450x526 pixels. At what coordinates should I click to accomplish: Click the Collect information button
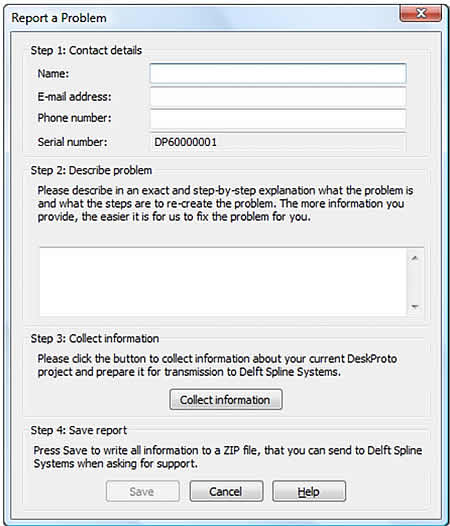(226, 400)
